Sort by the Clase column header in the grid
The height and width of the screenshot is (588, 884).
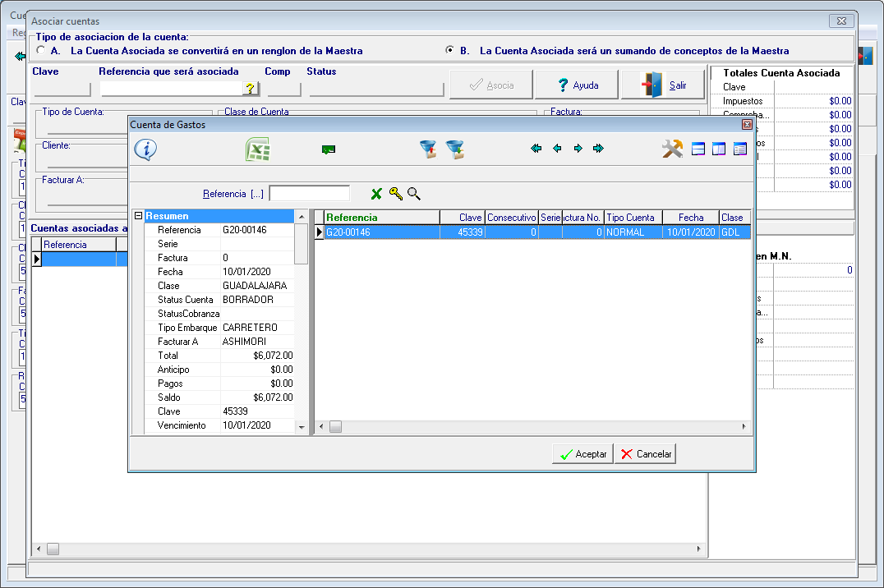[x=735, y=218]
